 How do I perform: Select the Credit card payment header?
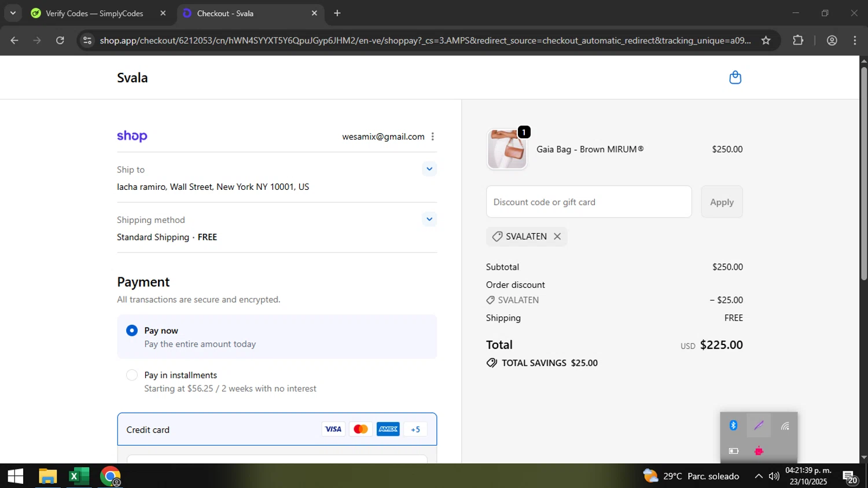point(277,430)
